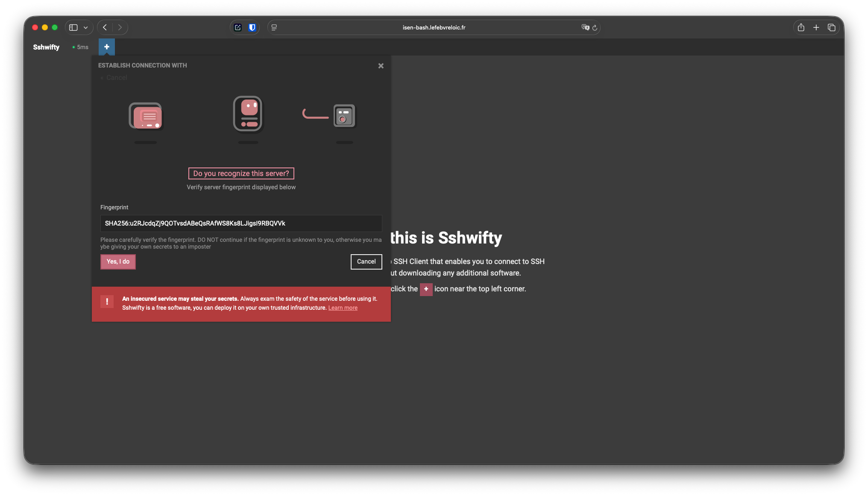868x496 pixels.
Task: Open the Safari share icon
Action: click(x=801, y=27)
